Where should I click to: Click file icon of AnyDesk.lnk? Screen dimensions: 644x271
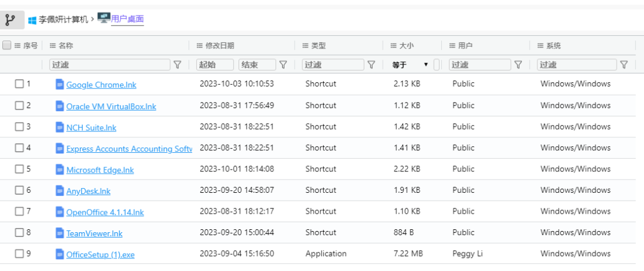click(60, 190)
